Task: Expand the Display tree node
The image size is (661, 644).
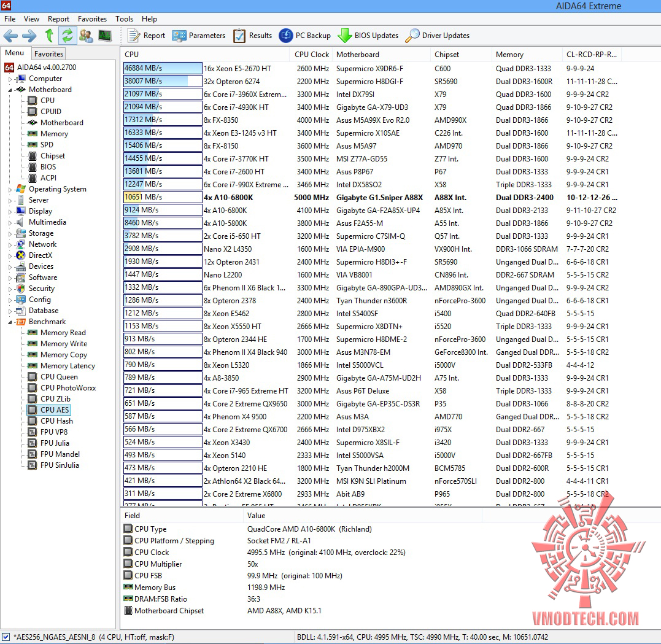Action: point(10,211)
